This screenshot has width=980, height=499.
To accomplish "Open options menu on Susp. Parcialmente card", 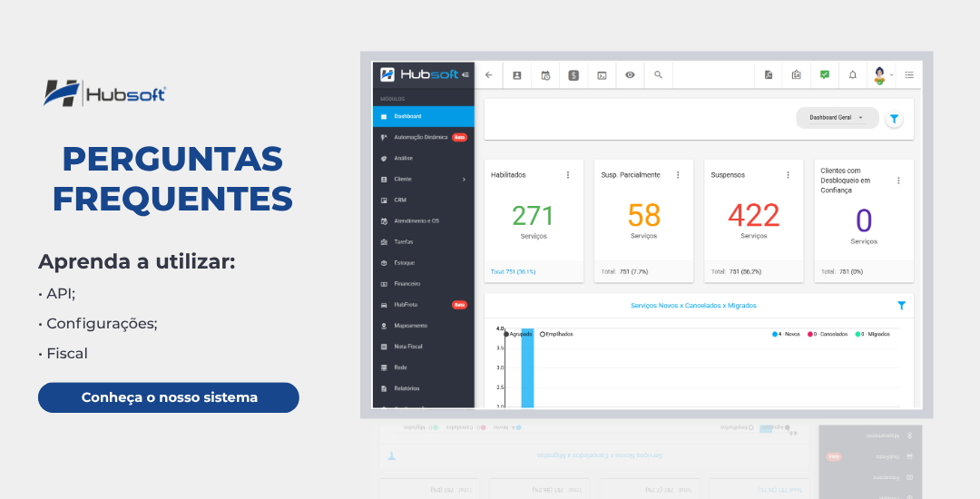I will click(x=678, y=175).
